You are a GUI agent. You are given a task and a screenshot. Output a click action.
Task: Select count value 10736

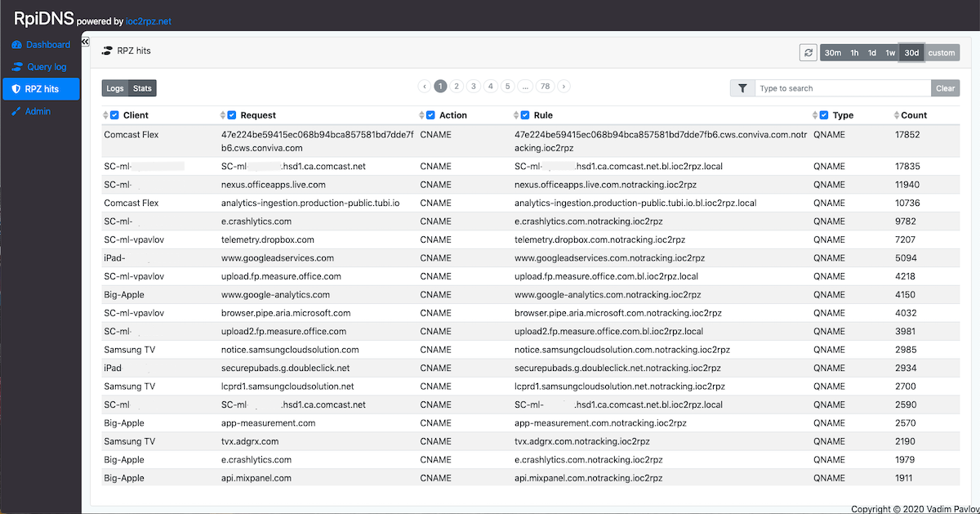click(908, 203)
